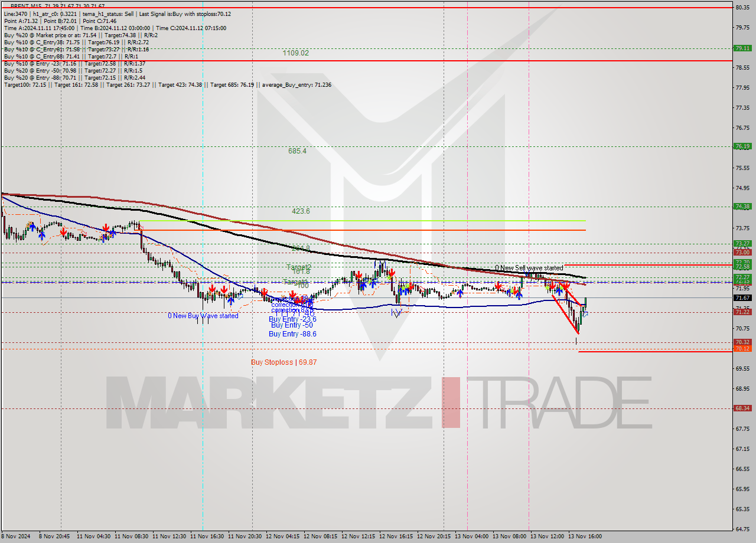Select the 'Buy %20 @ Market price' info line
This screenshot has width=756, height=543.
(81, 35)
